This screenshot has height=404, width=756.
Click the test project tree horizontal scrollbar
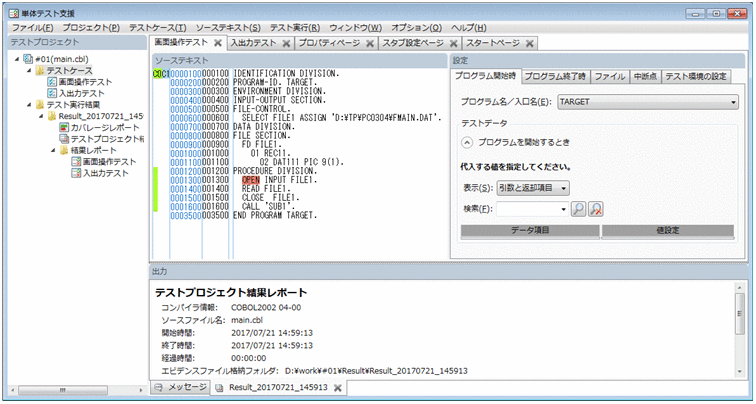[61, 390]
